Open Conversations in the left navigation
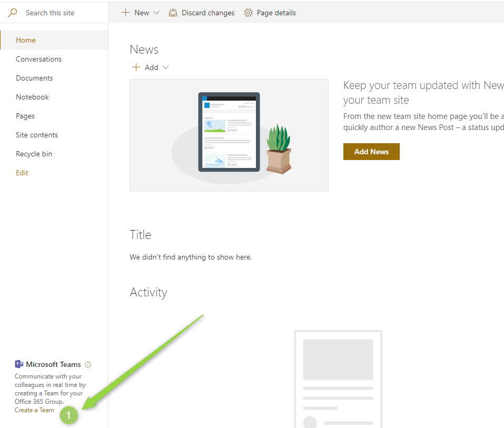504x428 pixels. 38,59
